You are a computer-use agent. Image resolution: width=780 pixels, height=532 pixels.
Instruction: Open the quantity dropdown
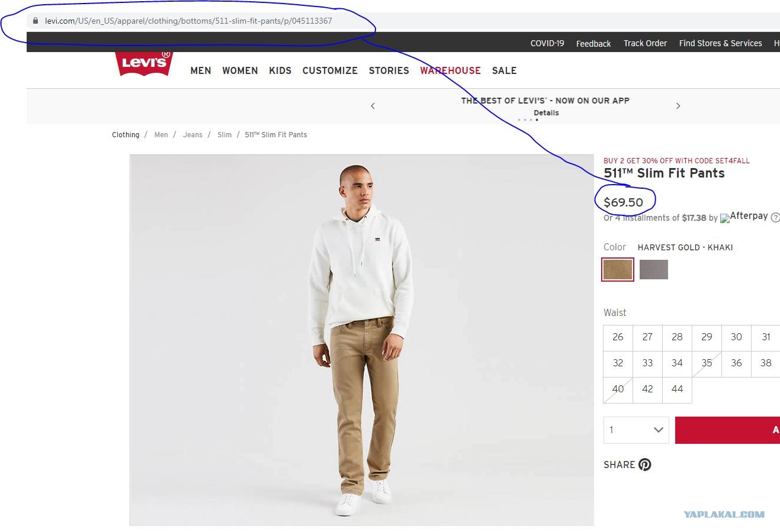click(x=636, y=430)
